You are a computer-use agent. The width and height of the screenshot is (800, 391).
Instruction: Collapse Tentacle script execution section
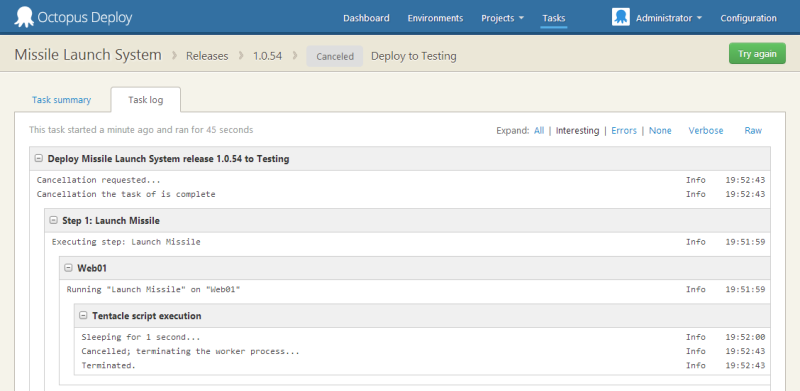pyautogui.click(x=83, y=316)
